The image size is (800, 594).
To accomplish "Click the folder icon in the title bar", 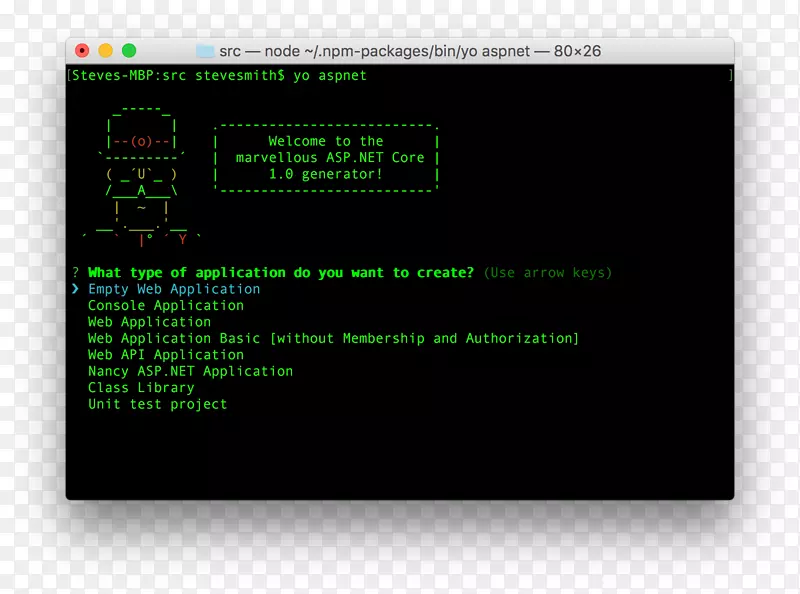I will [x=205, y=51].
